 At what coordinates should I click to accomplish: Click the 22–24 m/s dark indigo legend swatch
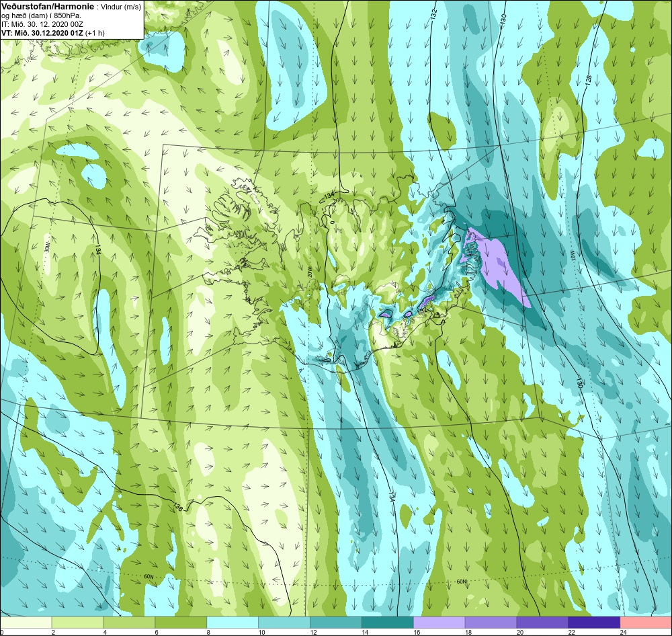[x=595, y=622]
